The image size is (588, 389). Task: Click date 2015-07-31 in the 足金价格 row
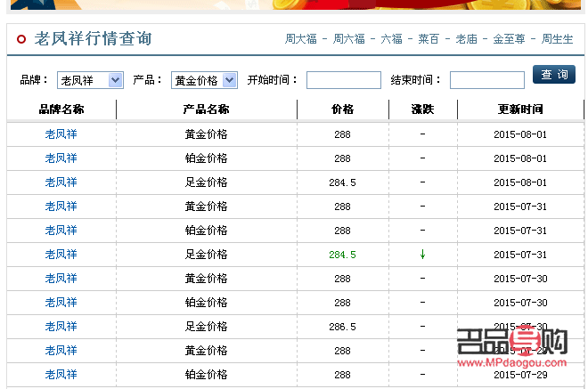point(520,255)
